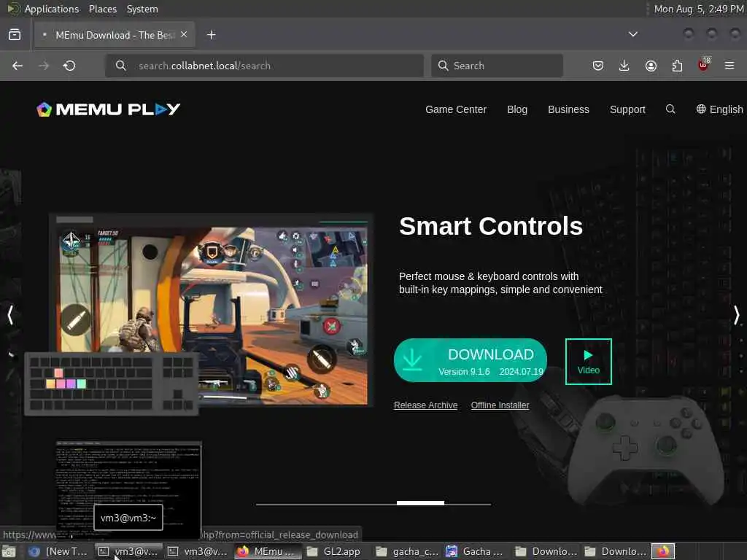747x560 pixels.
Task: Click the green DOWNLOAD Version 9.1.6 button
Action: 471,360
